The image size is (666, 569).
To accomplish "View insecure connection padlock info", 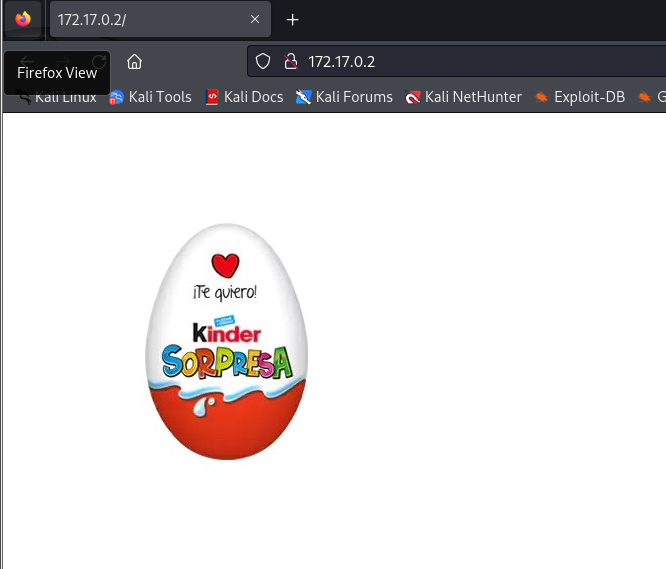I will (x=291, y=62).
